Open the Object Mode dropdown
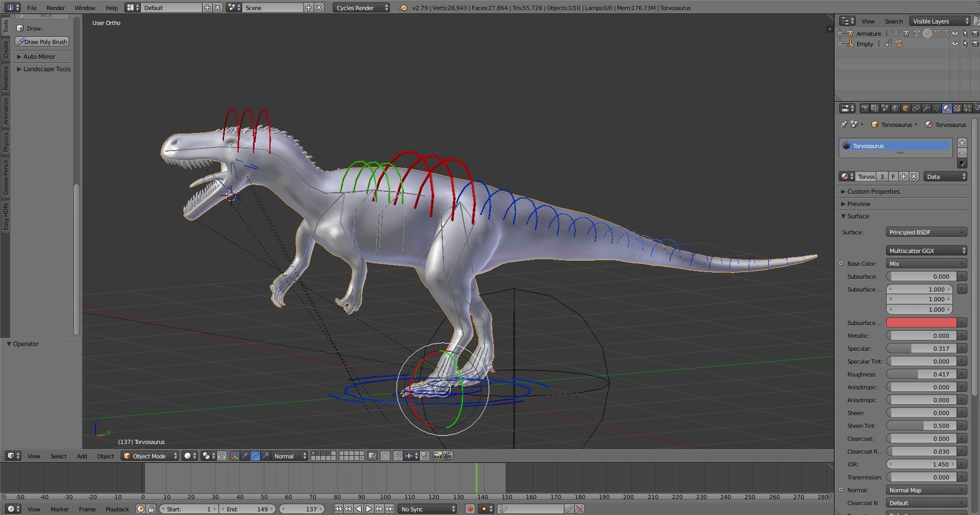The width and height of the screenshot is (980, 515). (150, 456)
